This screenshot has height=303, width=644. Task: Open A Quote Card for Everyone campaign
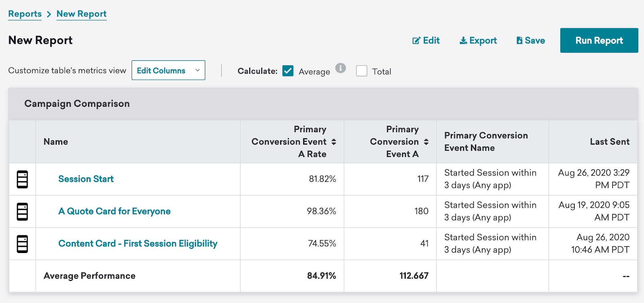115,211
